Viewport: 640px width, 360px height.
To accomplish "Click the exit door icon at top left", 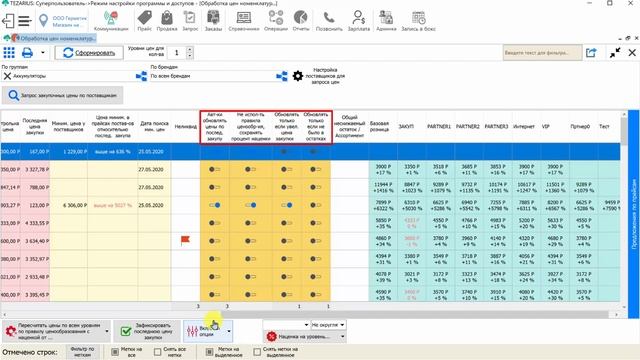I will [8, 20].
